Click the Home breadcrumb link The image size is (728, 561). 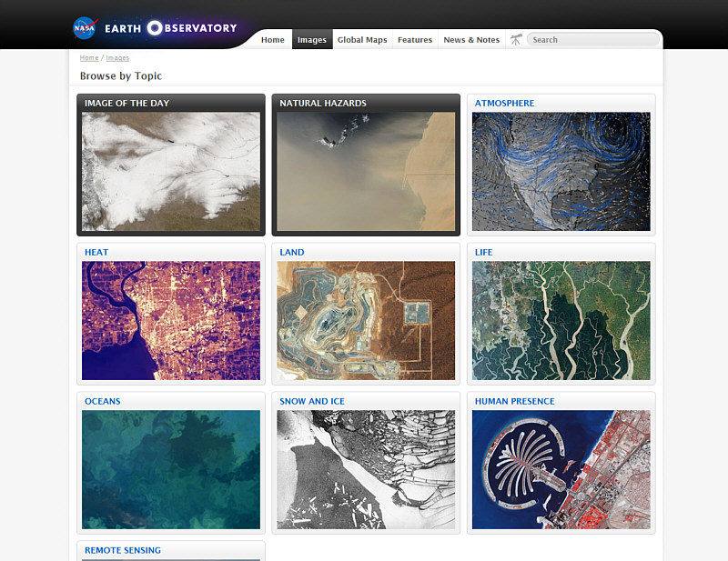(x=88, y=58)
